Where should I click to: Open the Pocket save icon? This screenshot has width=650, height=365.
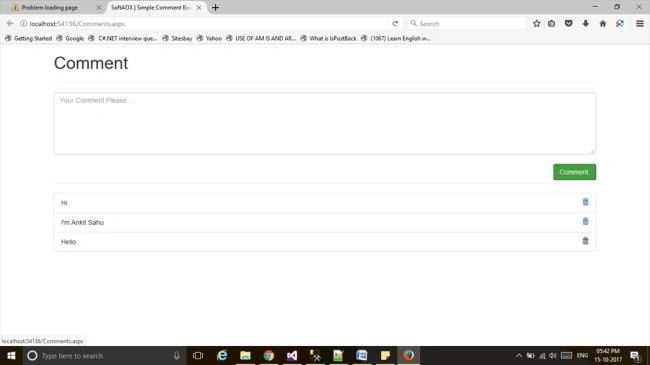pyautogui.click(x=569, y=24)
